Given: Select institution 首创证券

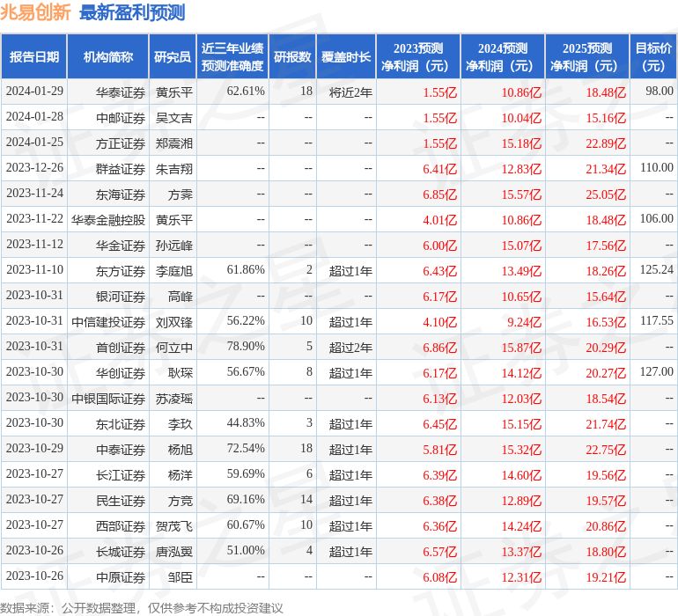Looking at the screenshot, I should tap(121, 347).
